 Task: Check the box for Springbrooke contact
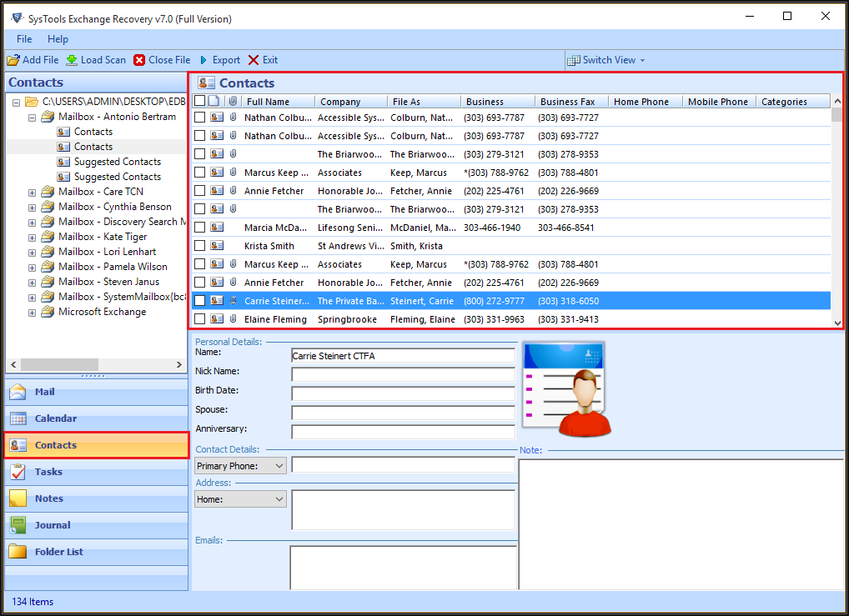[x=200, y=318]
